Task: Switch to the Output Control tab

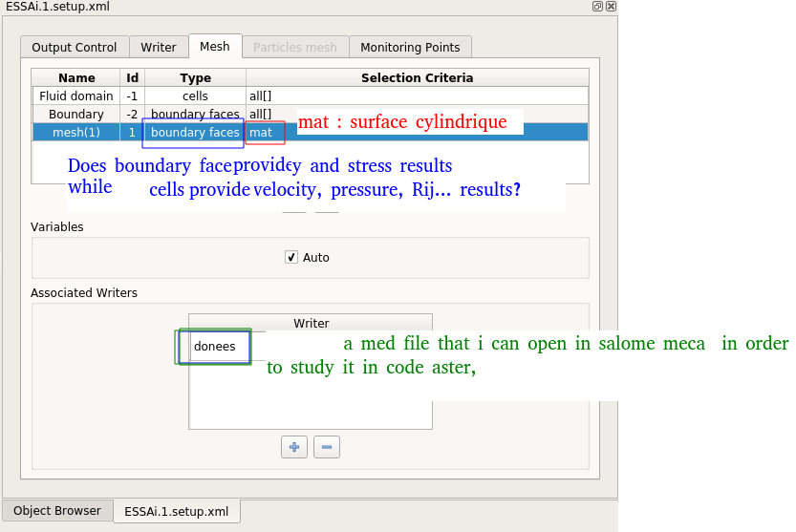Action: pyautogui.click(x=75, y=47)
